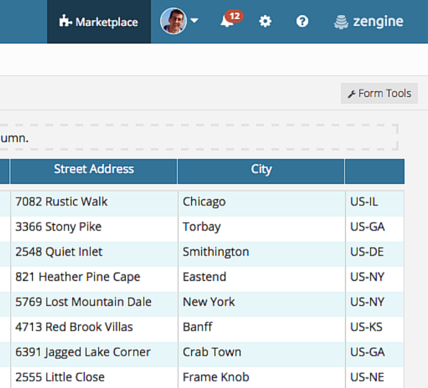
Task: Open the help question mark icon
Action: pyautogui.click(x=302, y=22)
